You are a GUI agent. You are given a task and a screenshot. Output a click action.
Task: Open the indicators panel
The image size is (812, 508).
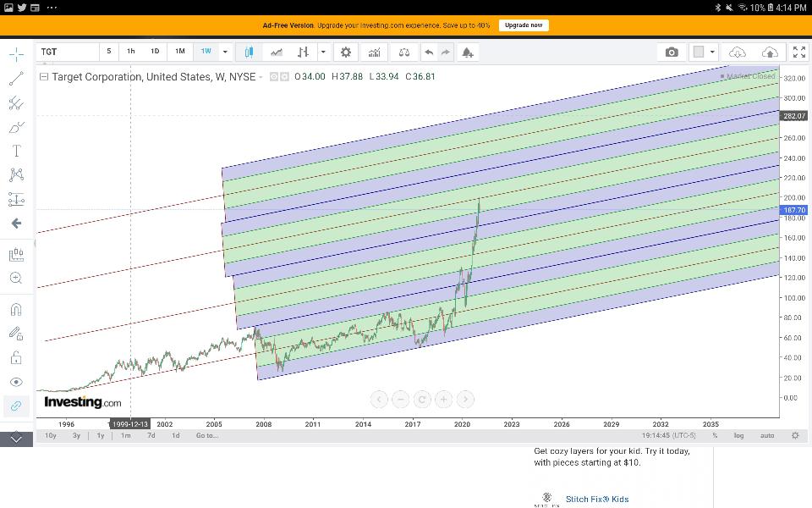point(373,52)
